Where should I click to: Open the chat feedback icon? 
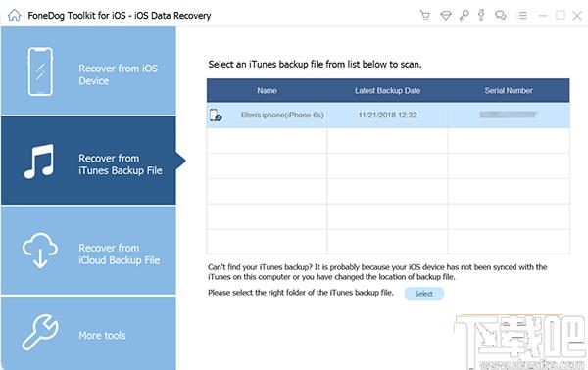click(x=500, y=15)
